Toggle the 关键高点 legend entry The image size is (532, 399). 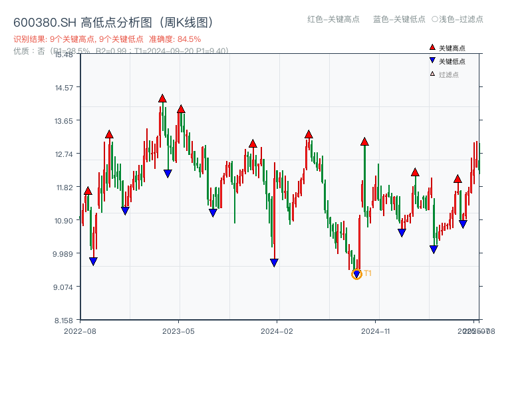(x=448, y=48)
